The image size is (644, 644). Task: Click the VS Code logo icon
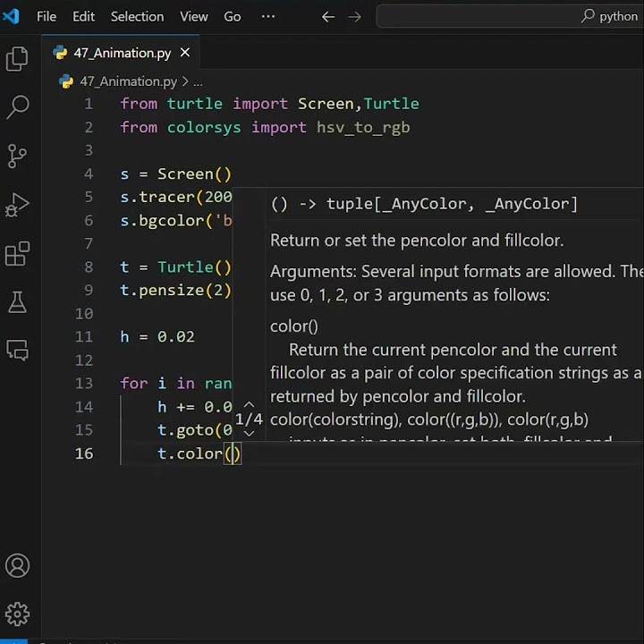coord(11,16)
